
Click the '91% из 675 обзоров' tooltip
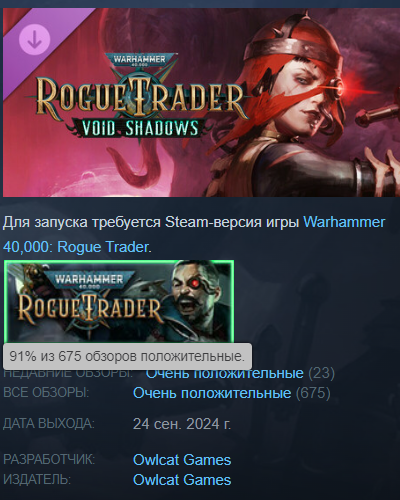127,356
